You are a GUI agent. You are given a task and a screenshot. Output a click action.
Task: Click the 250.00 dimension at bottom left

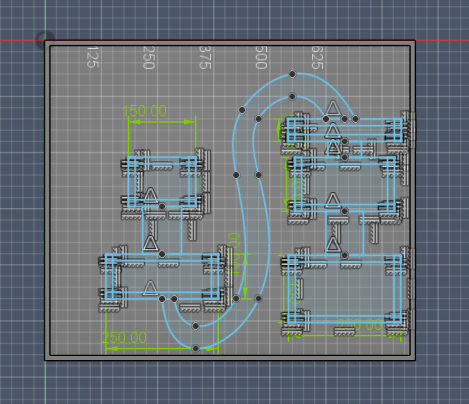click(x=124, y=338)
